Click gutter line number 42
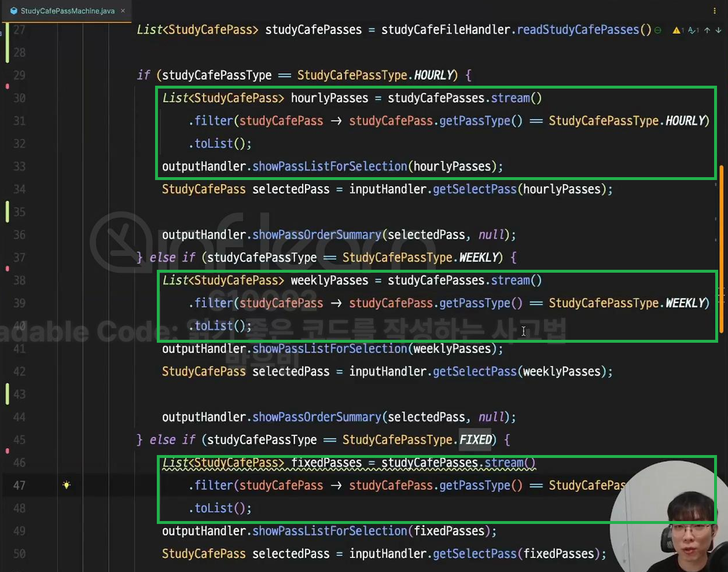 (20, 372)
